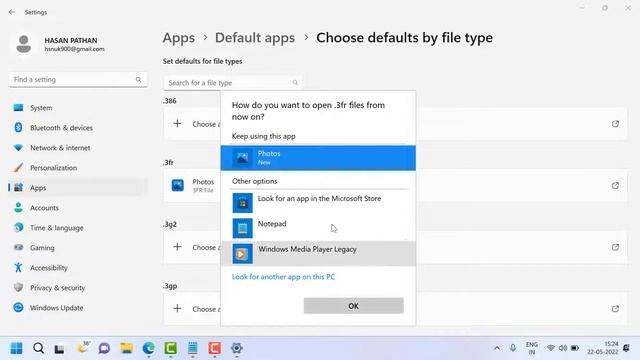Open the weather widget on taskbar
Viewport: 640px width, 360px height.
coord(83,348)
